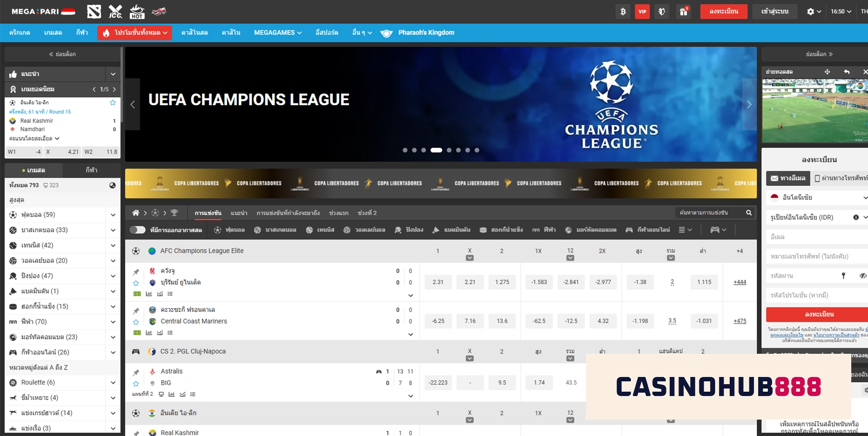
Task: Open +475 more markets link
Action: click(740, 321)
